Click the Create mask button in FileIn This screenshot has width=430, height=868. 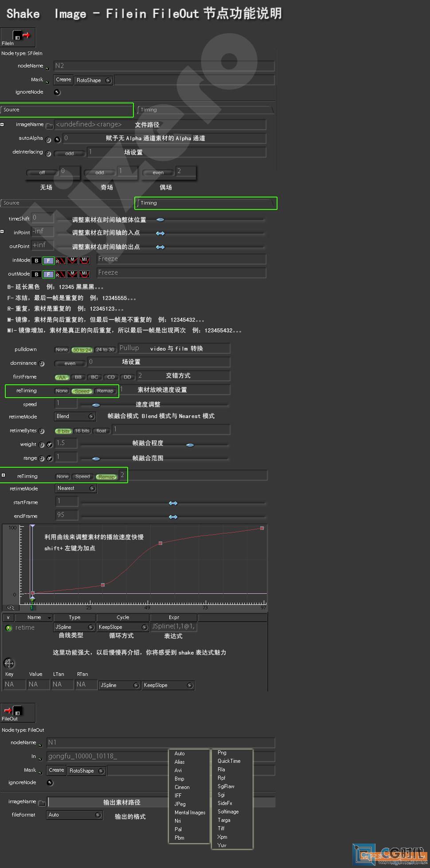63,80
